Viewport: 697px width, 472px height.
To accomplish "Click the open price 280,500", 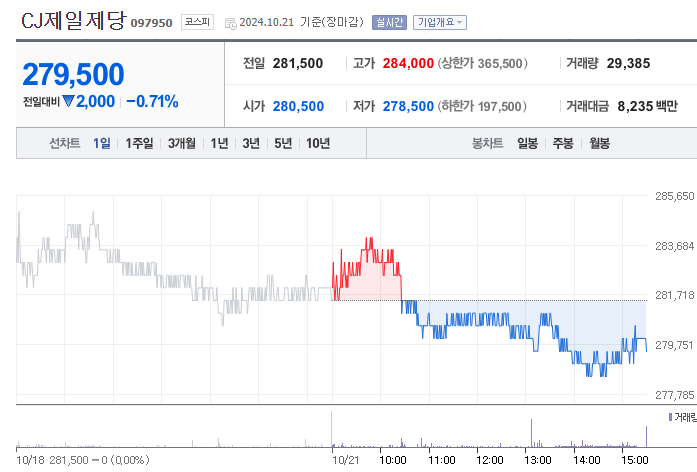I will pos(298,106).
